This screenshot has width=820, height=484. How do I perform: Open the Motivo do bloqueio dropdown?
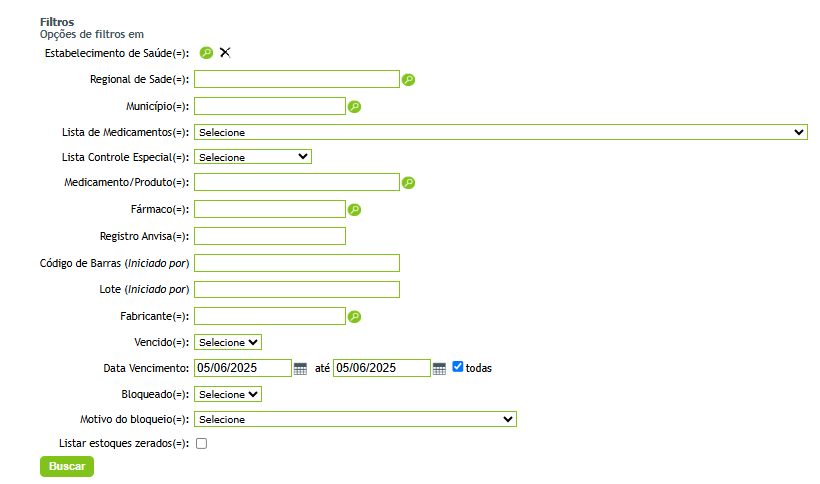(355, 420)
